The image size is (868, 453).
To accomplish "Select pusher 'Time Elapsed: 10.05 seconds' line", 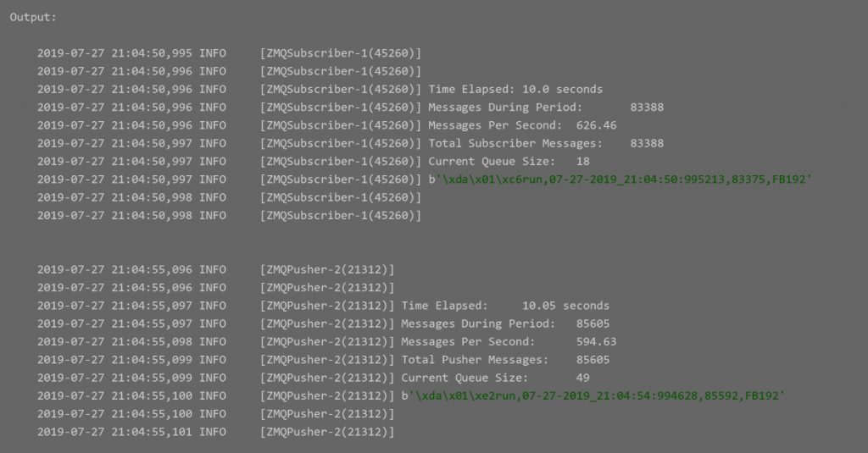I will (x=323, y=306).
